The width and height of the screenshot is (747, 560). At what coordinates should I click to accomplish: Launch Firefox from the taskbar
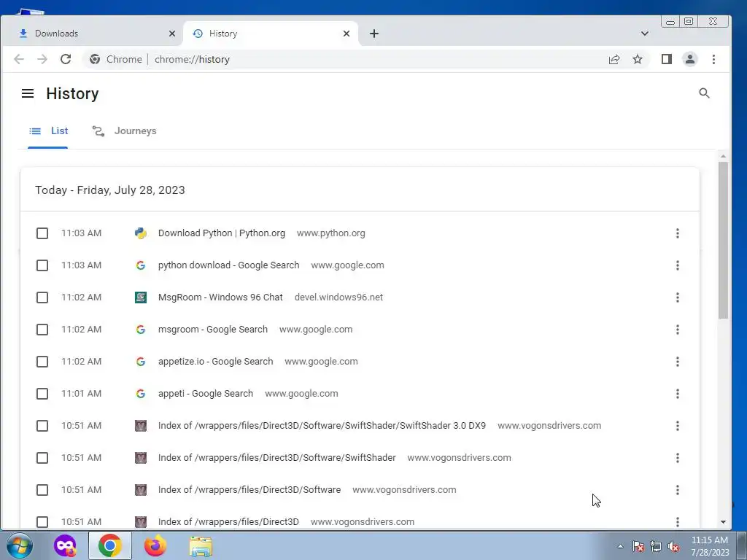[x=155, y=545]
